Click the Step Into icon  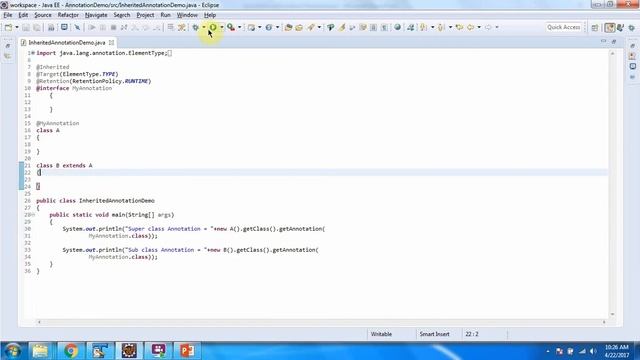(x=135, y=27)
